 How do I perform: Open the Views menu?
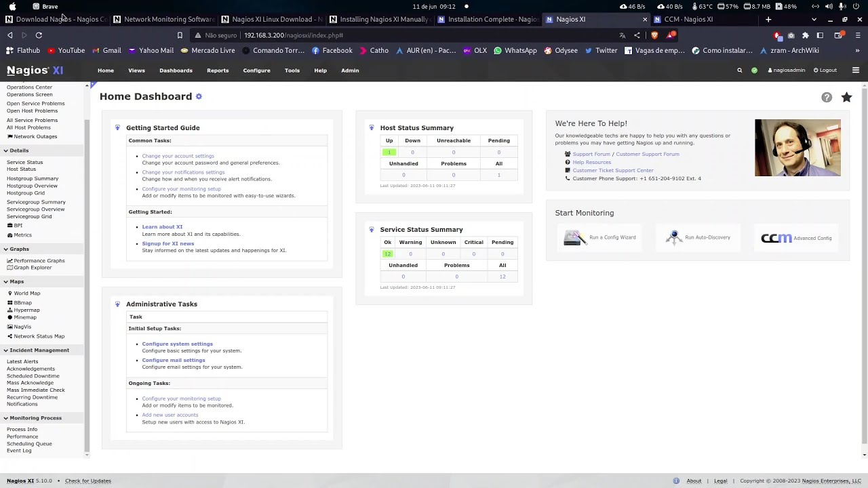(x=136, y=70)
